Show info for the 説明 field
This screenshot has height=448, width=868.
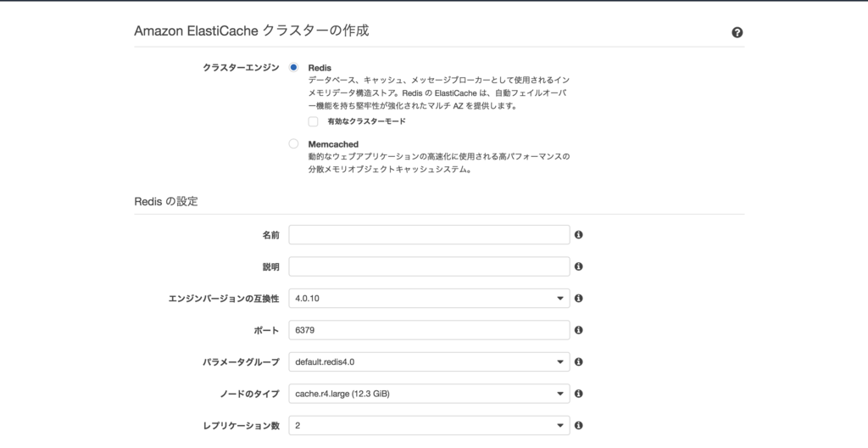[578, 266]
